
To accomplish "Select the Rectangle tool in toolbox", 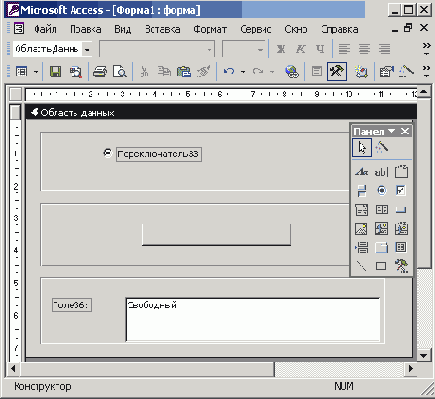I will 381,266.
